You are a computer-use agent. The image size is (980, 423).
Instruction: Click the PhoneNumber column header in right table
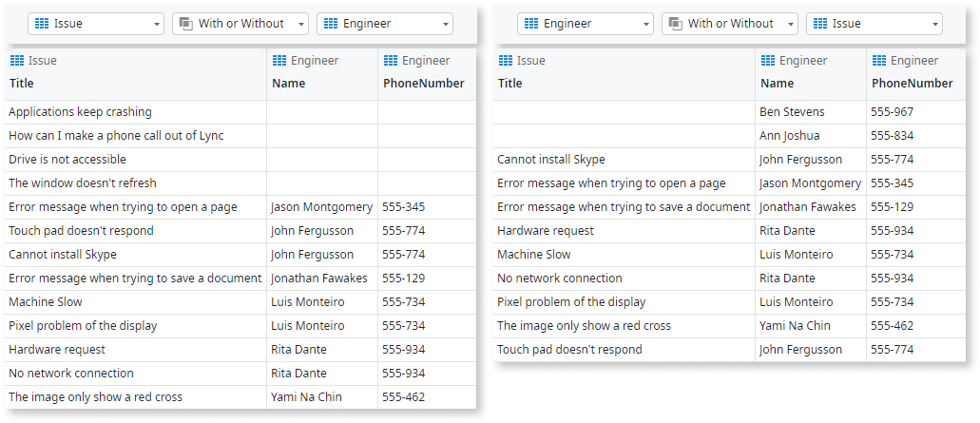pyautogui.click(x=912, y=84)
